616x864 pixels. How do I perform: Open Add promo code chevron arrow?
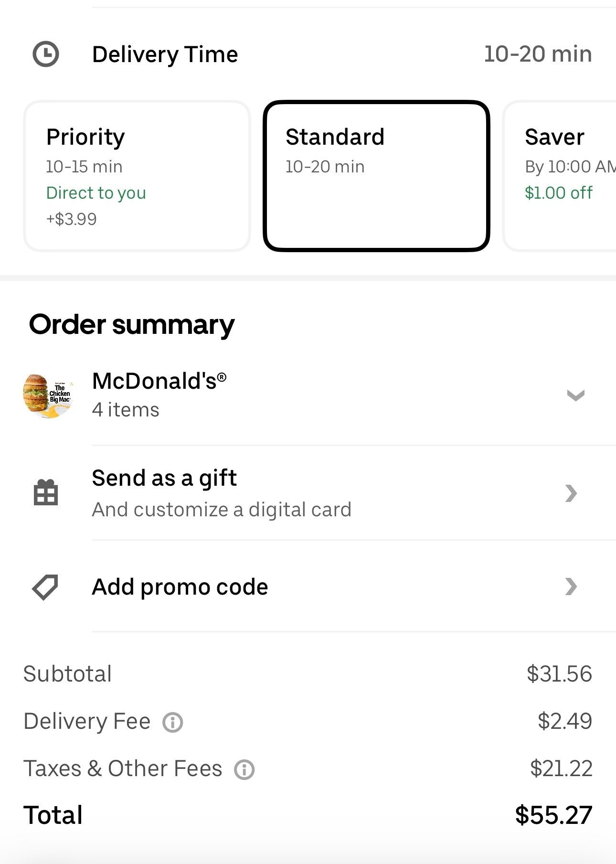click(x=571, y=587)
